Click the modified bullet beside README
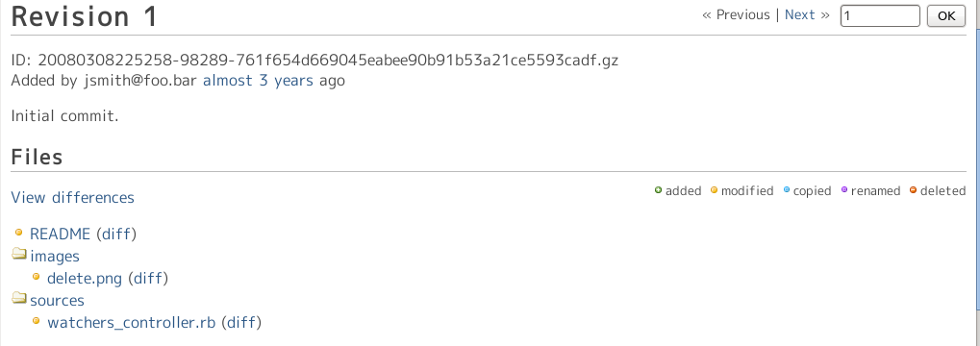 coord(18,233)
